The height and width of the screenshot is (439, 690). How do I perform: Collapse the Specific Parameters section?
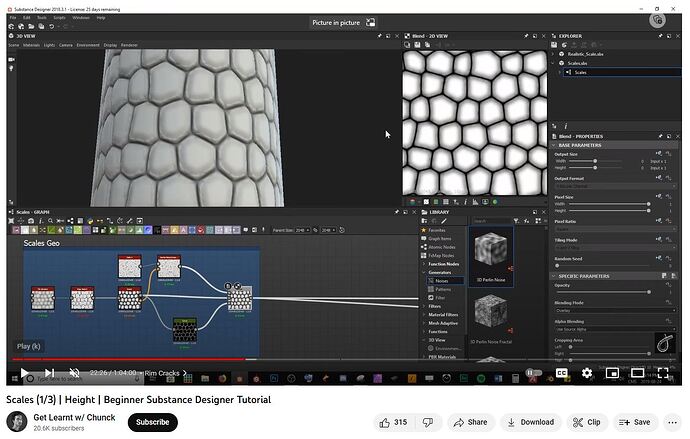click(x=554, y=276)
